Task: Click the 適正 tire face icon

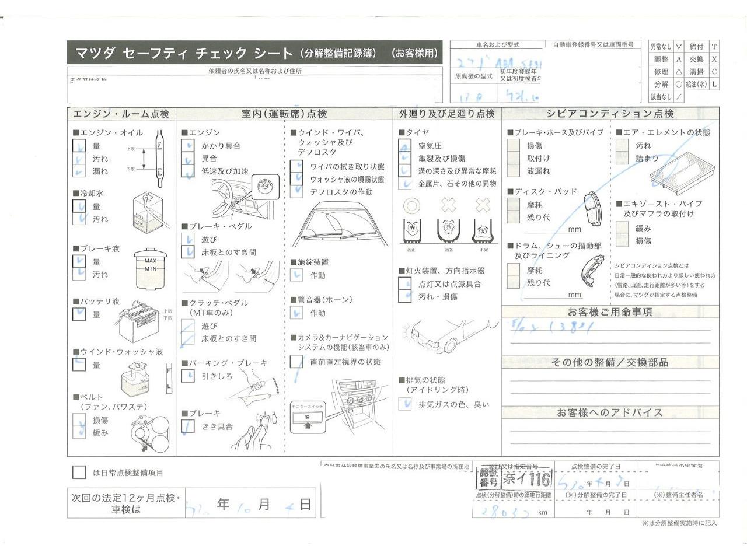Action: [411, 232]
